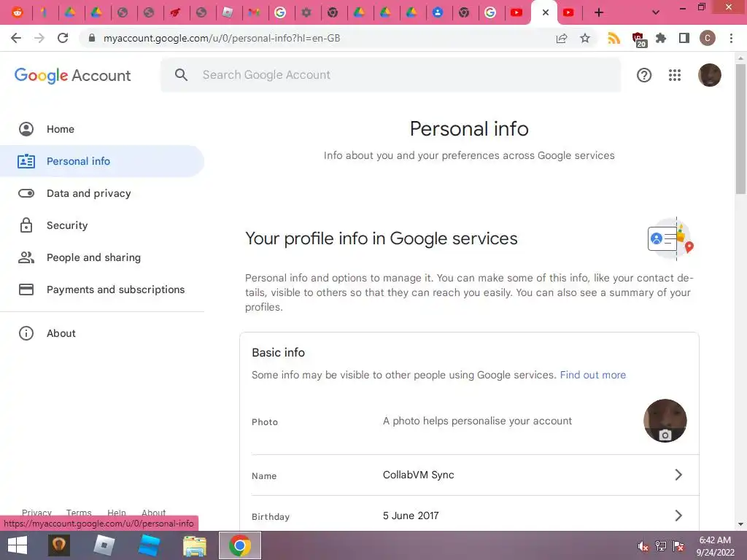Expand the Birthday row chevron
This screenshot has width=747, height=560.
(678, 516)
